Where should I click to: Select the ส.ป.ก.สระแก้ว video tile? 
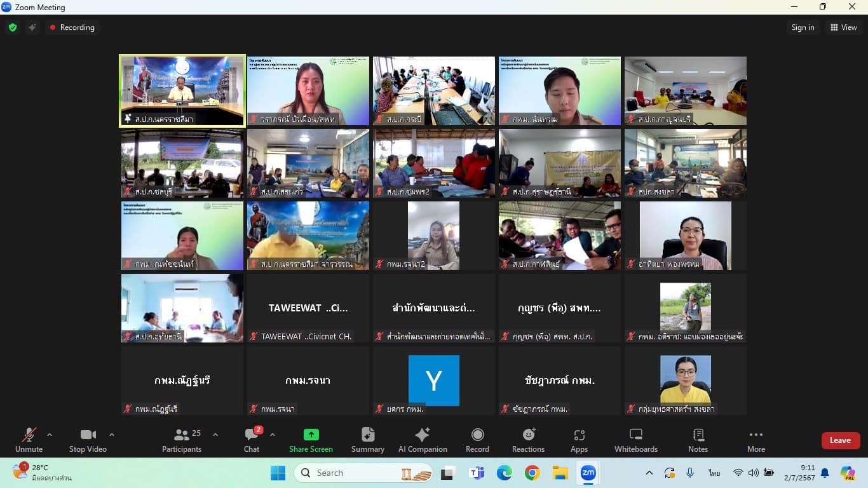(x=308, y=163)
